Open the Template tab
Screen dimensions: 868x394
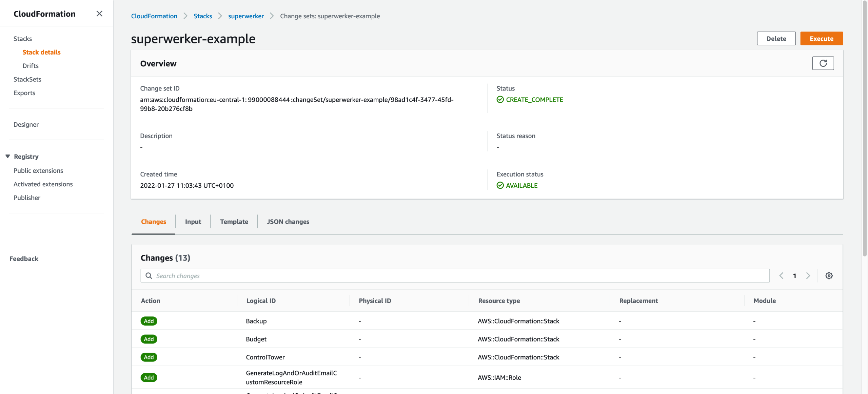234,222
